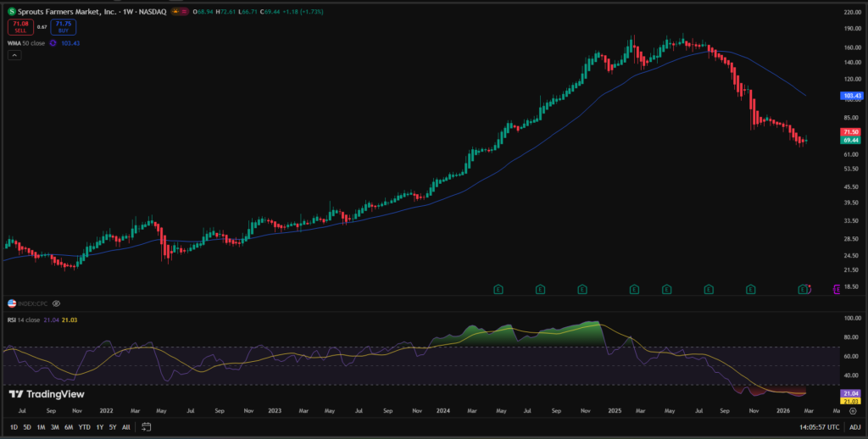Select the YTD time range
Image resolution: width=868 pixels, height=439 pixels.
pos(84,427)
